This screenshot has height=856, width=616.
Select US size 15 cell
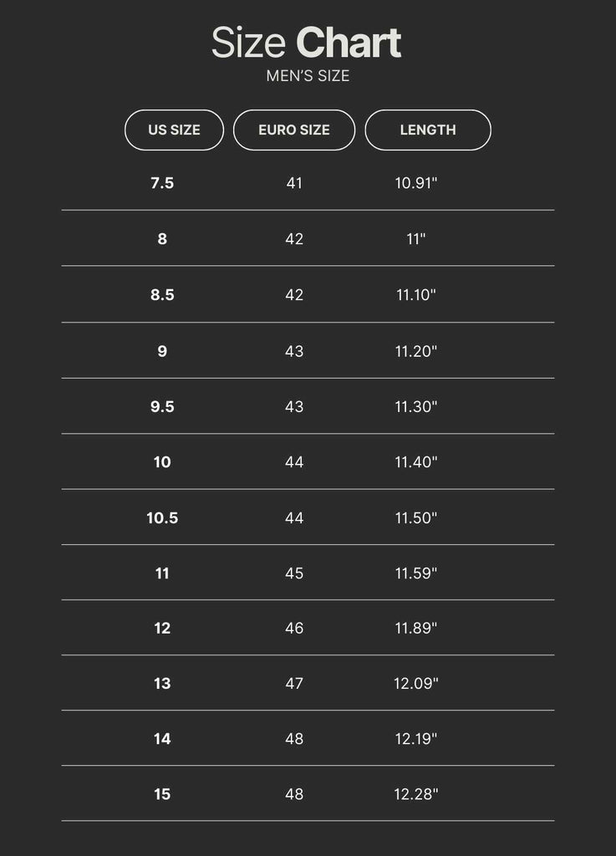click(x=162, y=794)
